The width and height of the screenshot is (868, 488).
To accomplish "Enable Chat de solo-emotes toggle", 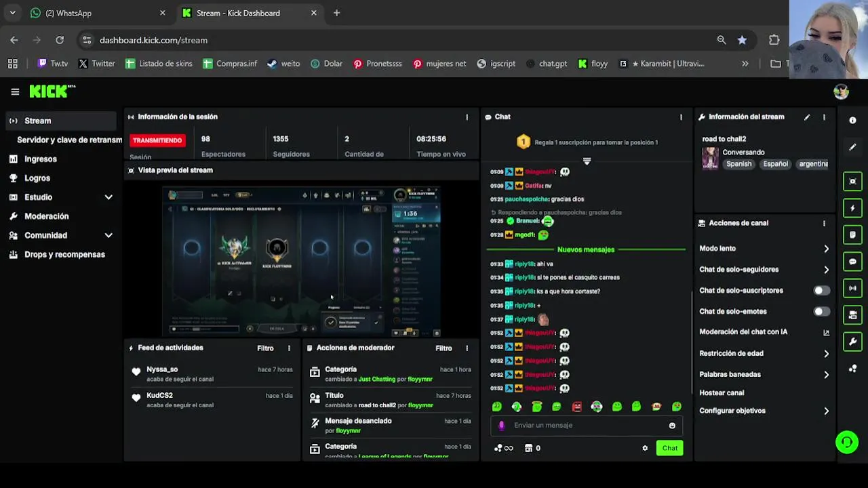I will click(x=821, y=312).
